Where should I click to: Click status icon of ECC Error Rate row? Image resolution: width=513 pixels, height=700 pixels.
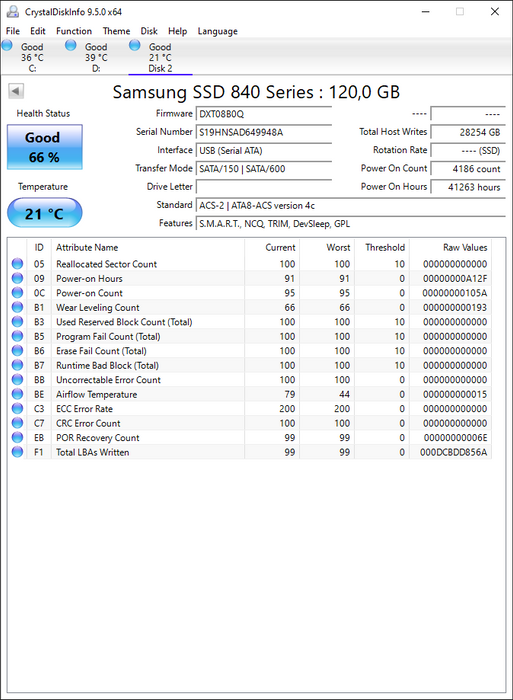(17, 408)
